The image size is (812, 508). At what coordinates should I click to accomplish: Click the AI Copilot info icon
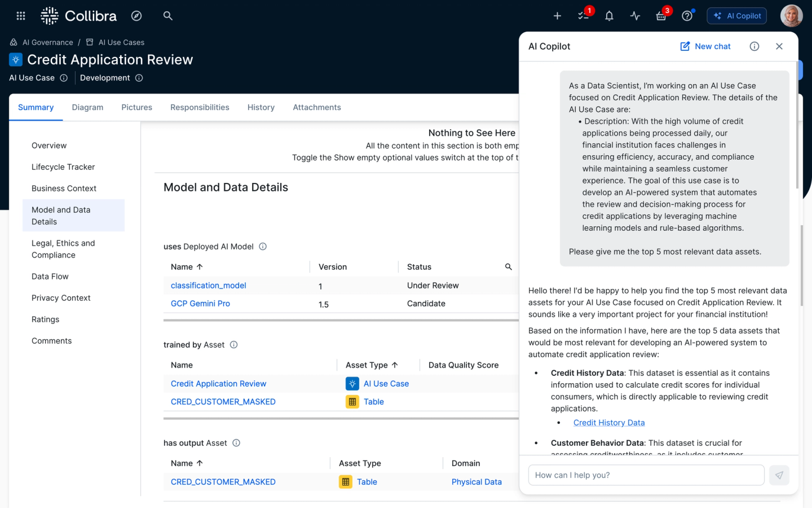point(754,46)
